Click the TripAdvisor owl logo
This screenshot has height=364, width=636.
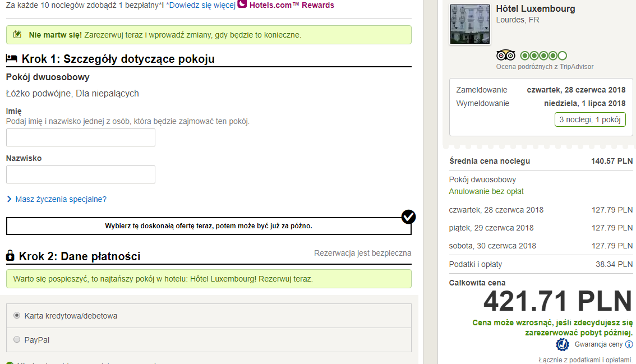[x=506, y=55]
